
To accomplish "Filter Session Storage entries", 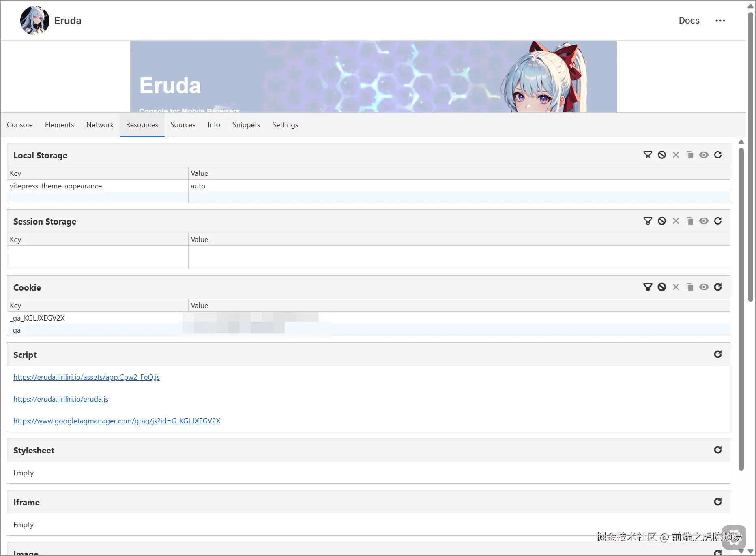I will (x=648, y=221).
